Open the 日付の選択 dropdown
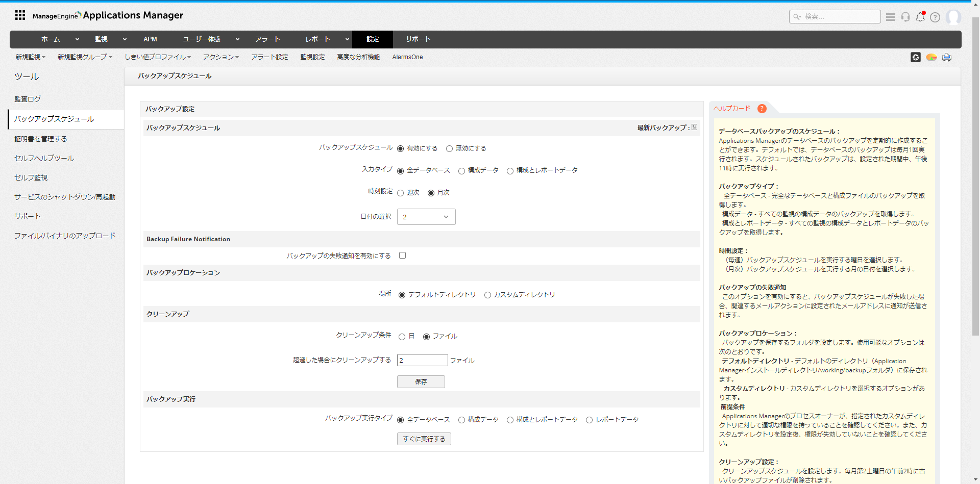 pos(426,217)
